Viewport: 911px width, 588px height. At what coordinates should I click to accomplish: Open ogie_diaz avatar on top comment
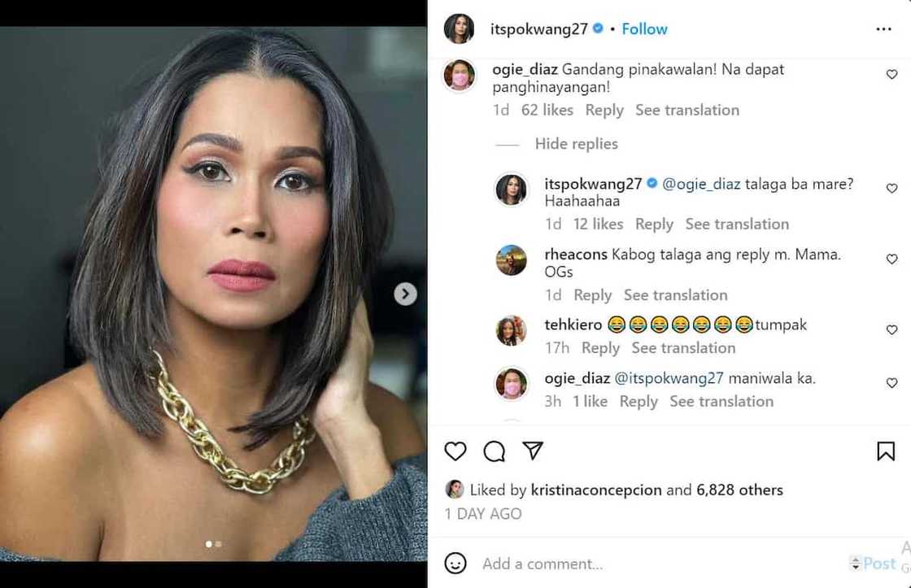point(459,76)
